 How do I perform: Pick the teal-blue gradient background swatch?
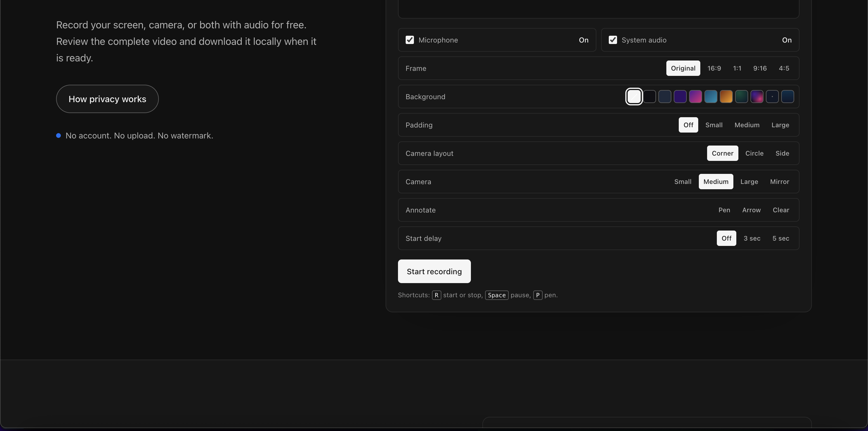pyautogui.click(x=711, y=97)
